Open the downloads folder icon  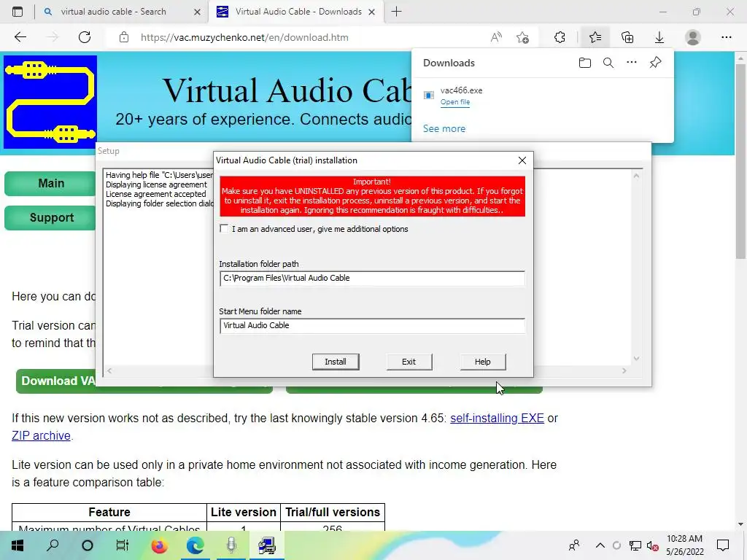tap(585, 63)
